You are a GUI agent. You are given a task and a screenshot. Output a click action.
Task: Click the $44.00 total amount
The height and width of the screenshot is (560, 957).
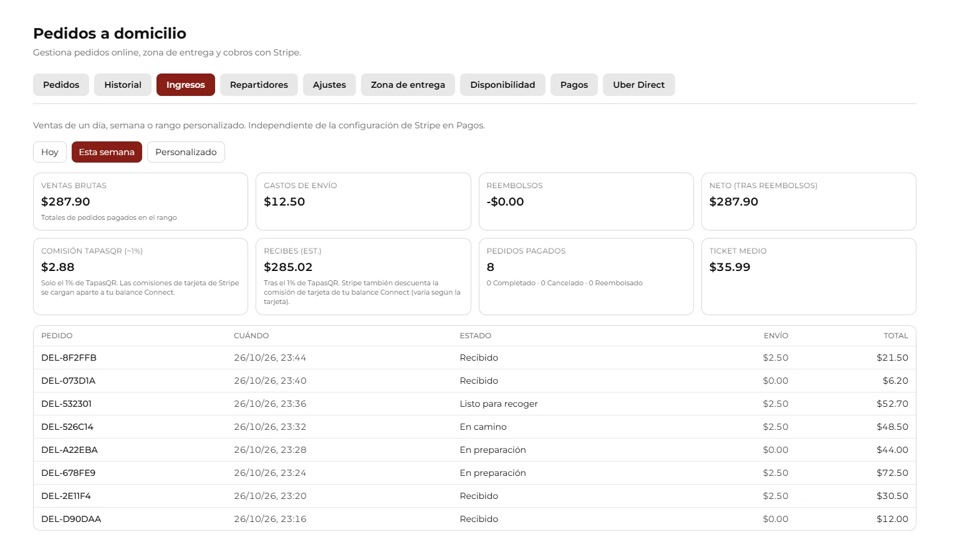point(892,450)
